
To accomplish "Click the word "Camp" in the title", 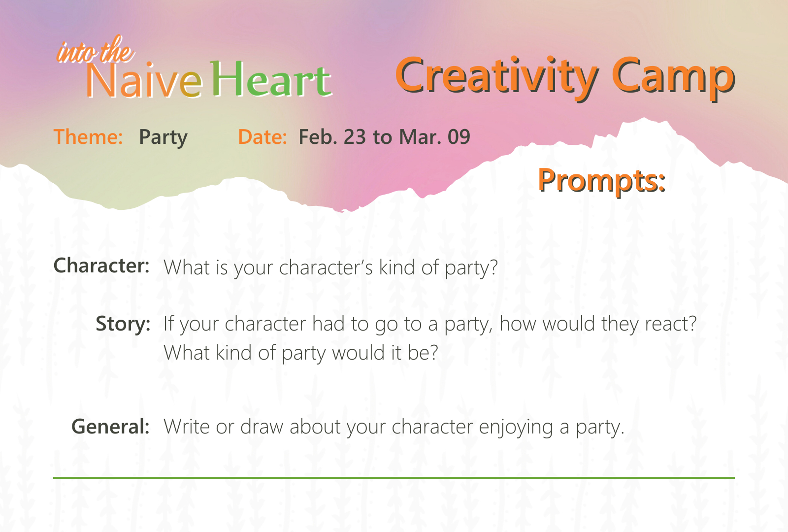I will 673,77.
